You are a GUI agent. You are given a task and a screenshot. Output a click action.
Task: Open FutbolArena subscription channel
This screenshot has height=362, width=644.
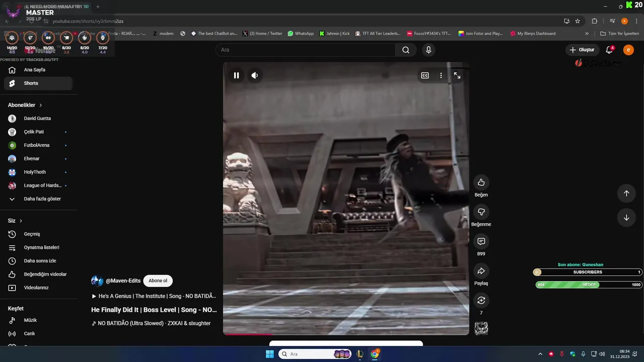pyautogui.click(x=38, y=145)
